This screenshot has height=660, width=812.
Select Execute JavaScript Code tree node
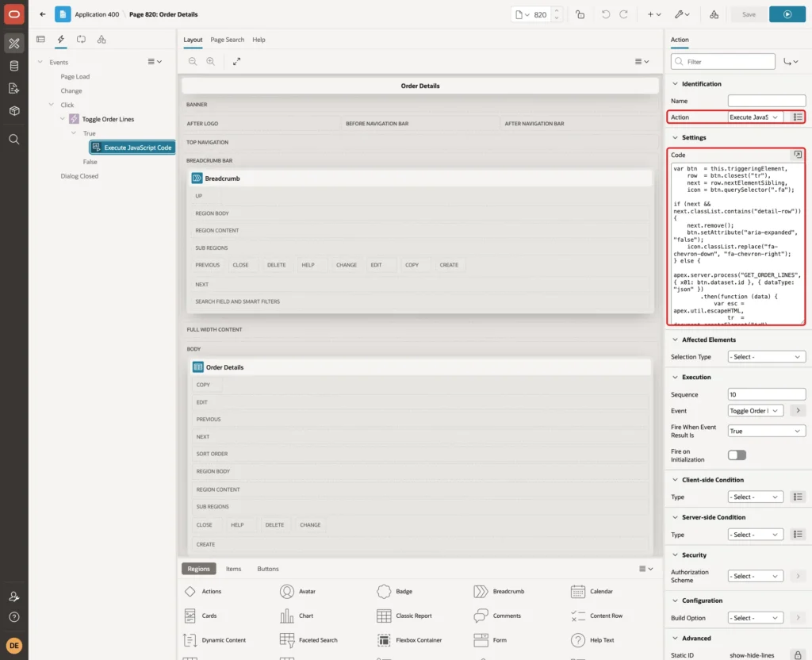click(132, 148)
